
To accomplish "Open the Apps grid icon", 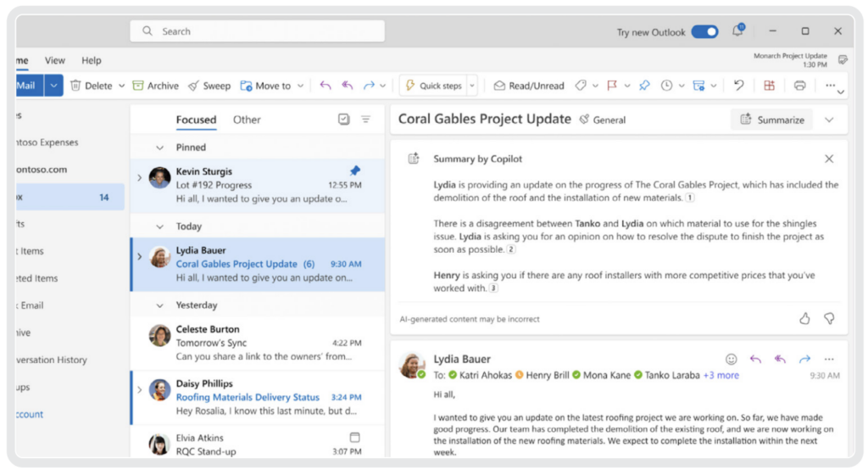I will [769, 86].
